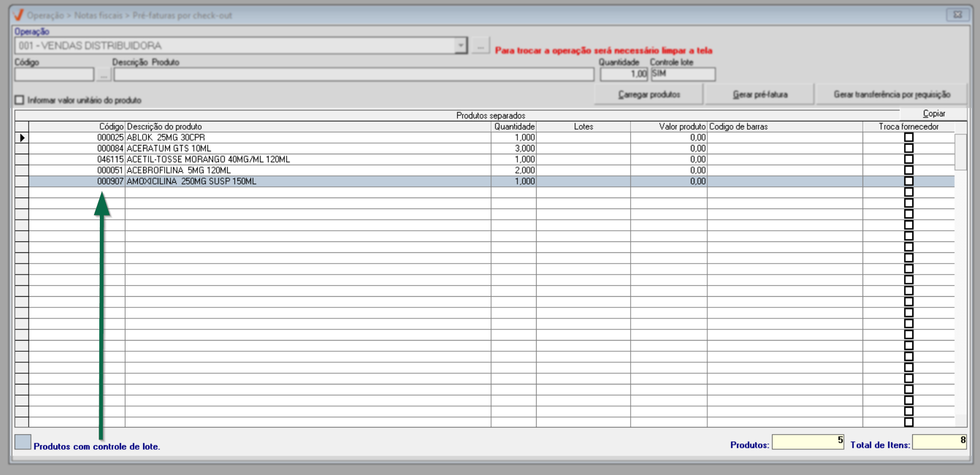Click the current row arrow indicator for ABLOK
The image size is (980, 475).
pos(22,138)
